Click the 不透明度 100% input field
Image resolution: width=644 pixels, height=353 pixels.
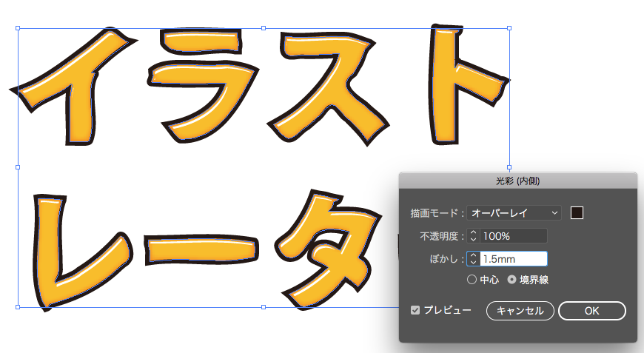(514, 236)
